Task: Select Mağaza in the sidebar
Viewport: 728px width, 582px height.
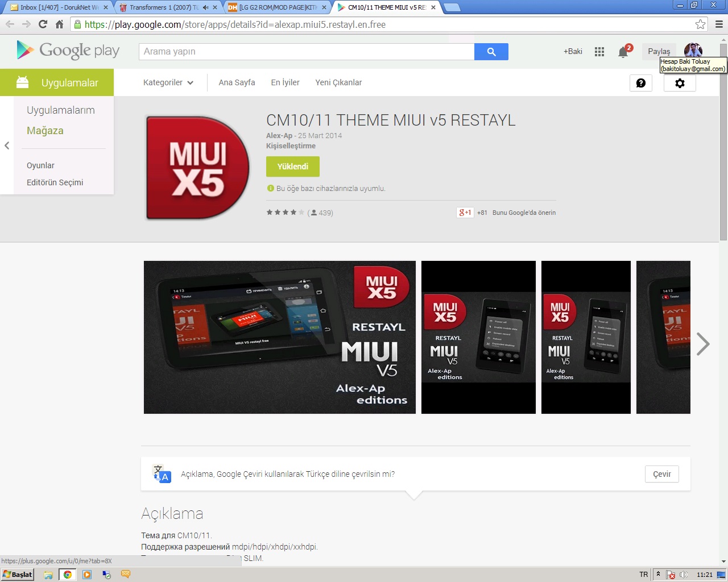Action: click(45, 131)
